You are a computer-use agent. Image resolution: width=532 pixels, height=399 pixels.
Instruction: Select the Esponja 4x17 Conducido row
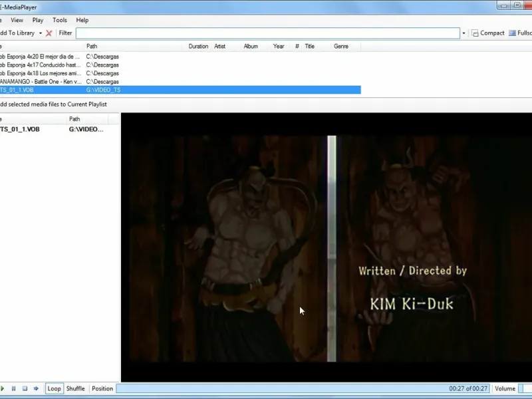click(x=180, y=65)
